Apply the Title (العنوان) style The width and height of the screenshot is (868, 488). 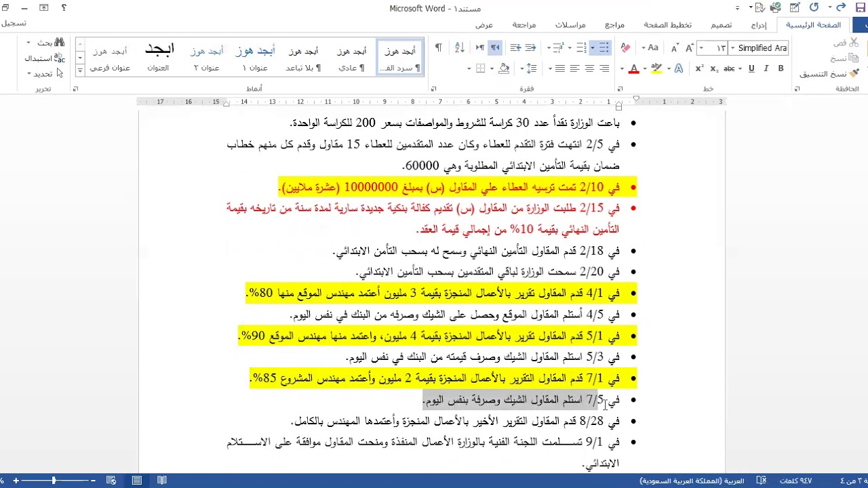(x=159, y=58)
